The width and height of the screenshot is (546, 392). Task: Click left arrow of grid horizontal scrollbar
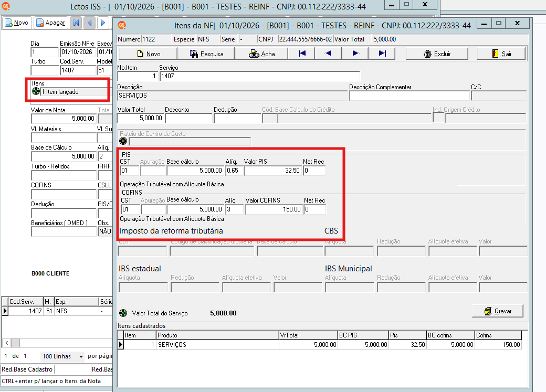[x=6, y=343]
